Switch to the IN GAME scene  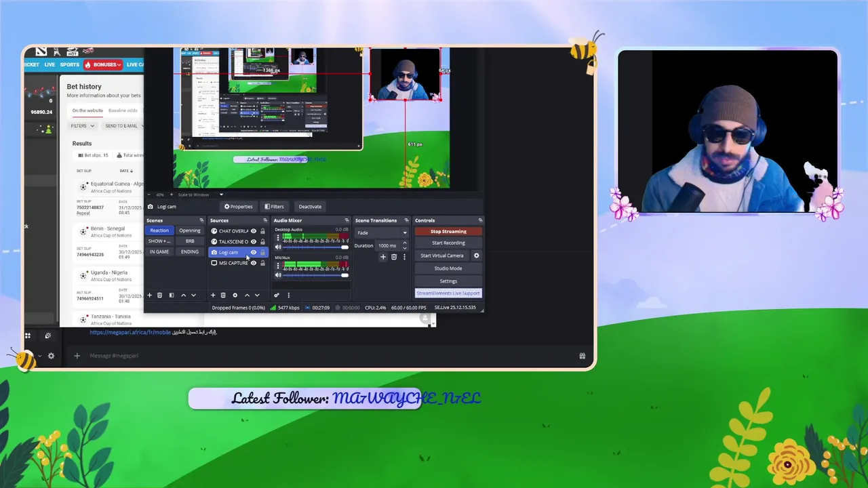coord(159,252)
